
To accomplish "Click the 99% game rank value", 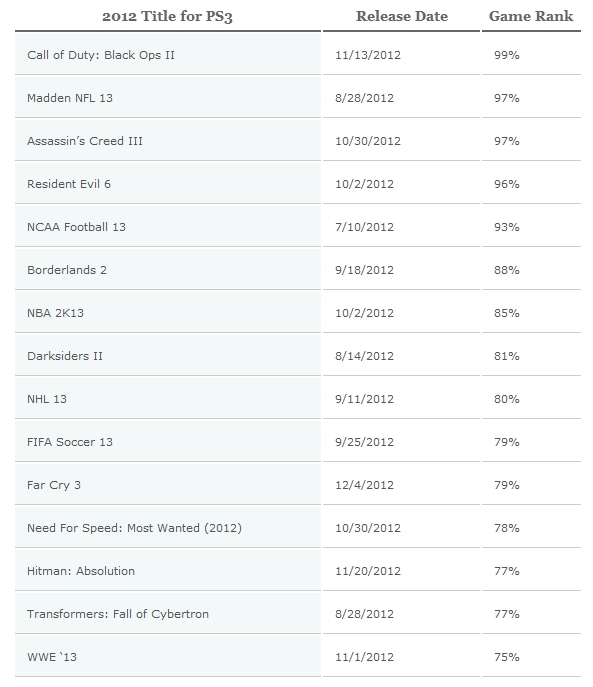I will coord(507,55).
